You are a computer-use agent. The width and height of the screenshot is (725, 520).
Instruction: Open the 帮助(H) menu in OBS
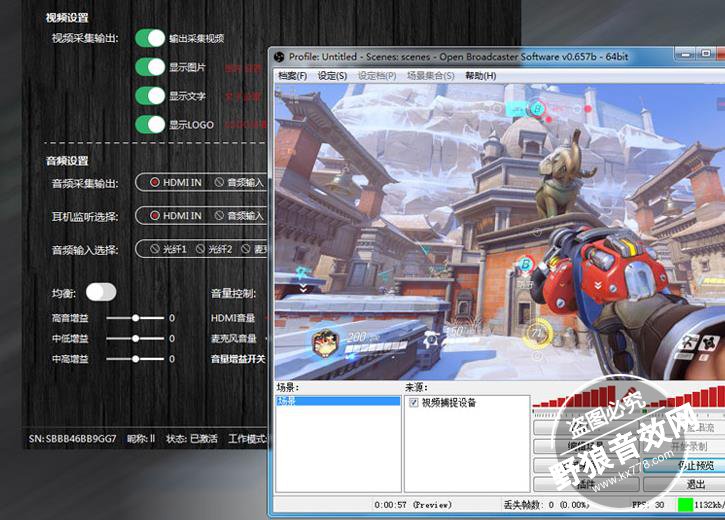pos(480,76)
